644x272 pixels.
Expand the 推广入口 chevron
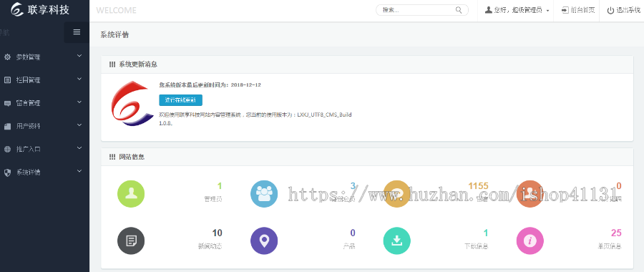coord(79,148)
